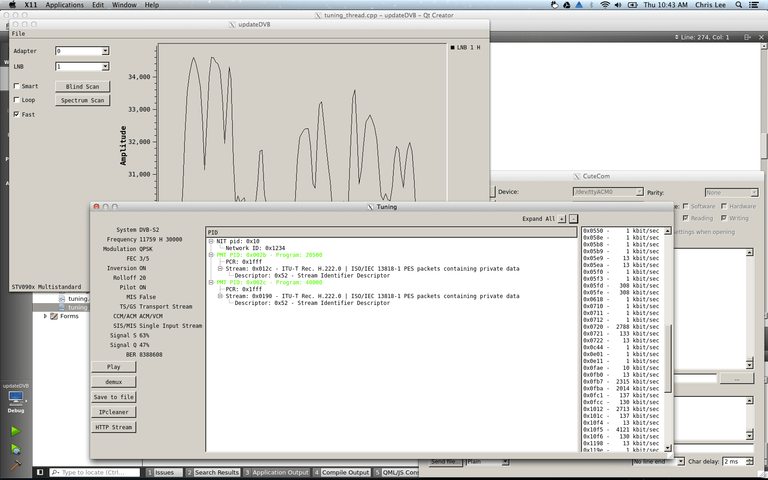Screen dimensions: 768x480
Task: Switch to the Application Output tab
Action: (277, 472)
